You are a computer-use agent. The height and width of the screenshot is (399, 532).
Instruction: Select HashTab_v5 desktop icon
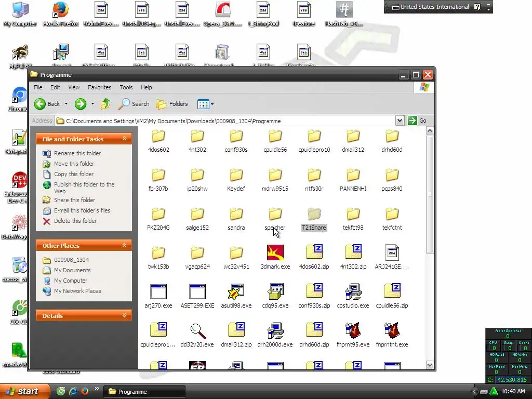(x=344, y=14)
